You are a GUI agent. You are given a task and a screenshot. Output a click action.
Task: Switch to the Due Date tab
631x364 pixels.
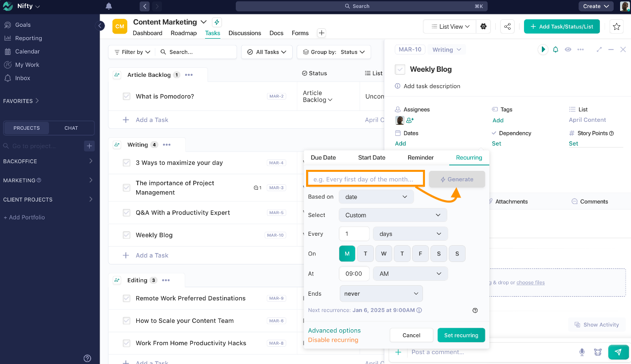[323, 157]
